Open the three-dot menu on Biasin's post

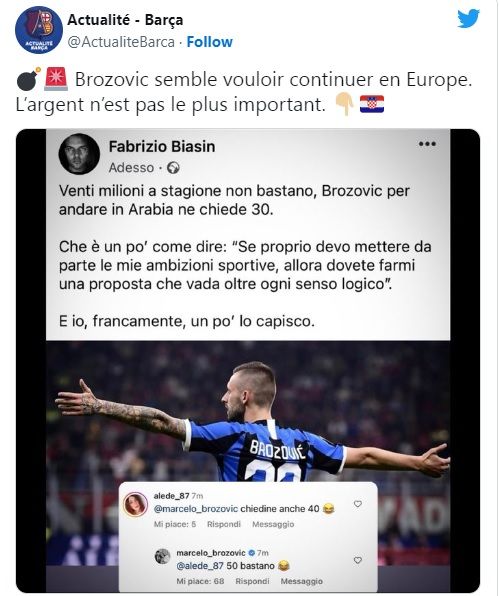coord(427,144)
